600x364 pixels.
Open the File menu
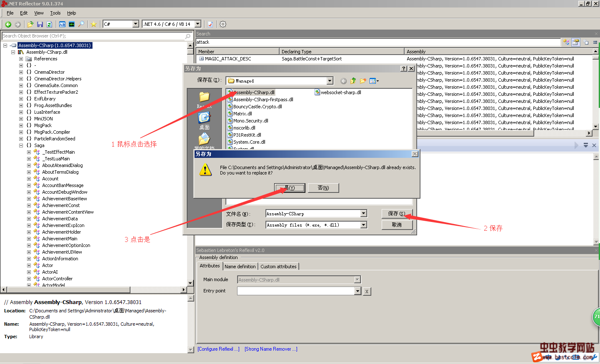(x=10, y=13)
